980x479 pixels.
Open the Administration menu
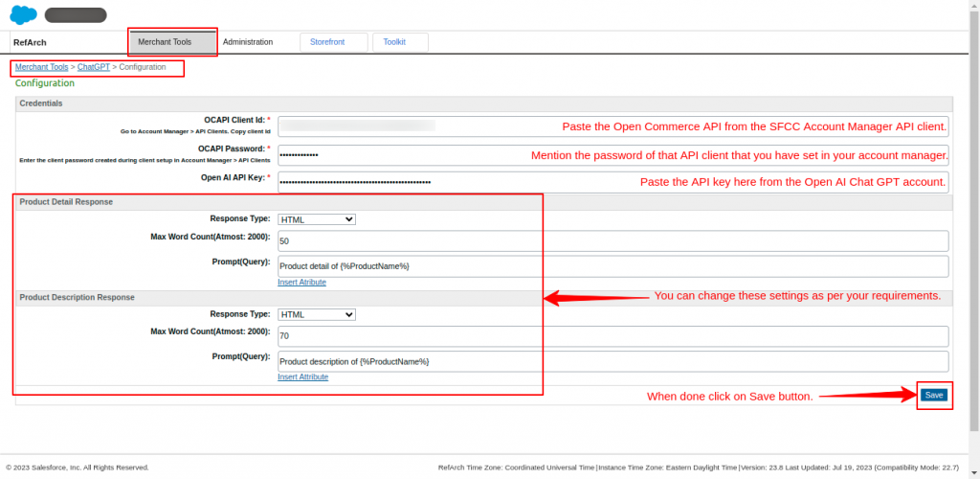coord(248,42)
